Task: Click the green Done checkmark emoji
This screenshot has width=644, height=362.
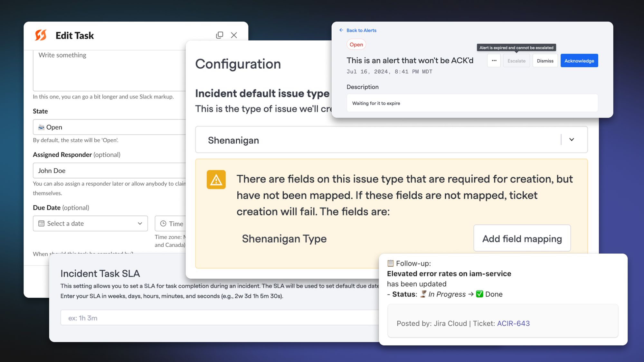Action: point(479,294)
